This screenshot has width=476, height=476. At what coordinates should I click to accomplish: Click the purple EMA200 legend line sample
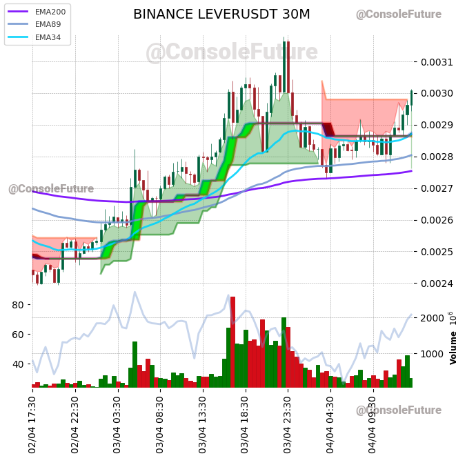click(18, 12)
